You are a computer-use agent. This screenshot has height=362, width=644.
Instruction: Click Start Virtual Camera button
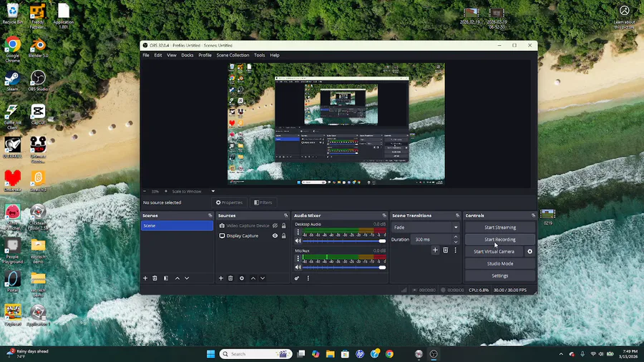pos(494,252)
